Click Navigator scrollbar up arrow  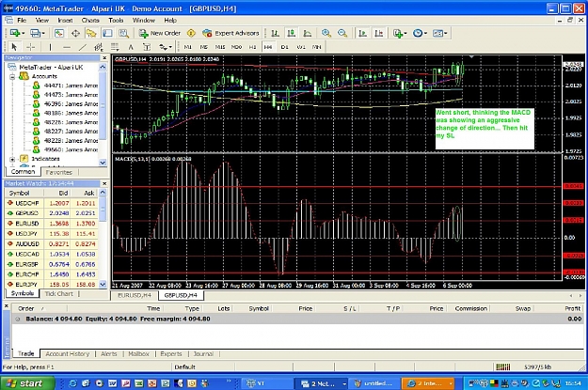click(x=103, y=67)
